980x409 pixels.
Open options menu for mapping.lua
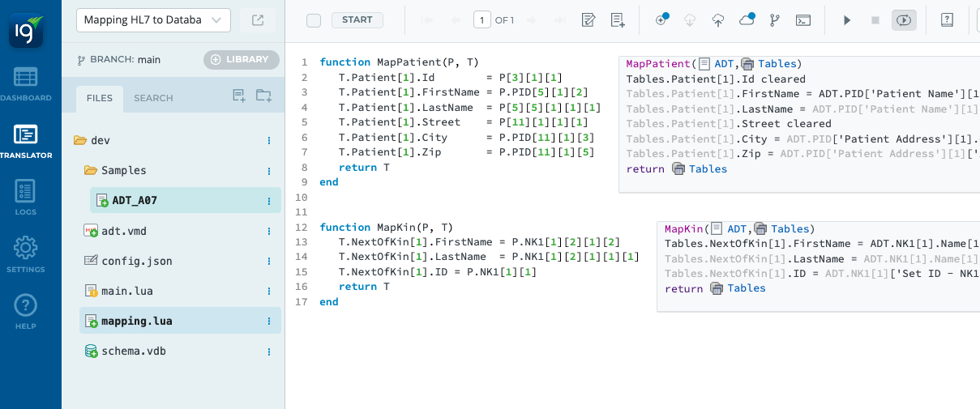[x=269, y=322]
